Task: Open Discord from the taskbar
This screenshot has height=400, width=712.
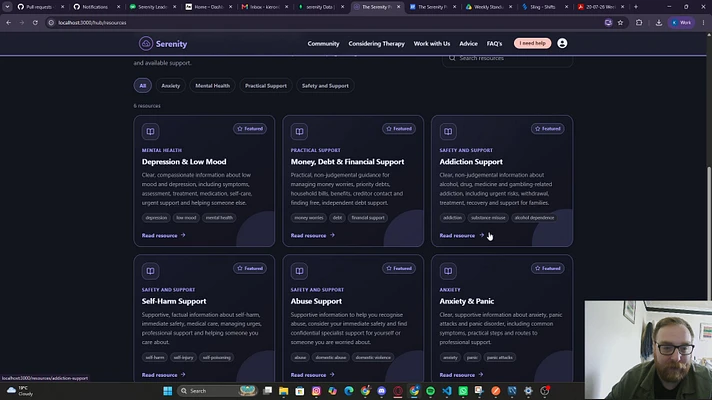Action: click(381, 391)
